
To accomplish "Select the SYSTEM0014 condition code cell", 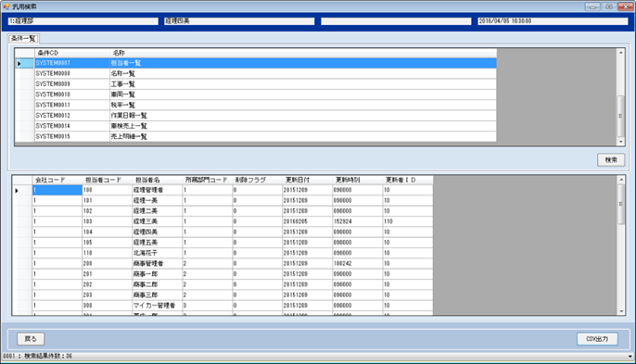I will pyautogui.click(x=71, y=127).
